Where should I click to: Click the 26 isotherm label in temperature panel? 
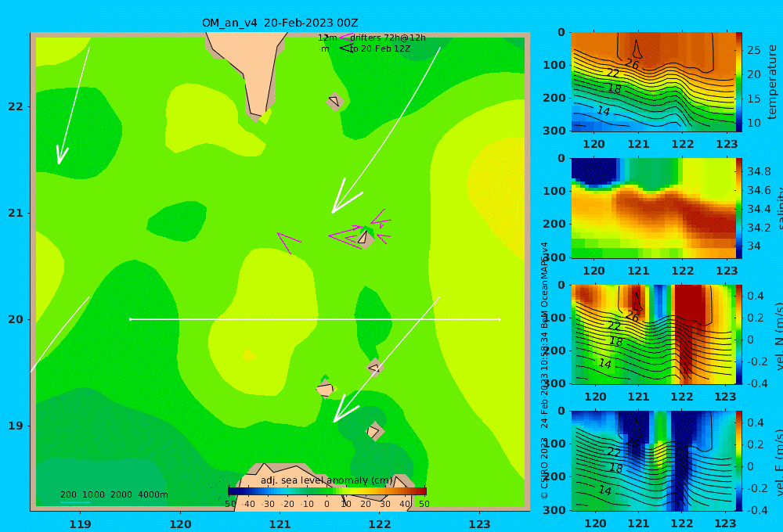point(632,64)
